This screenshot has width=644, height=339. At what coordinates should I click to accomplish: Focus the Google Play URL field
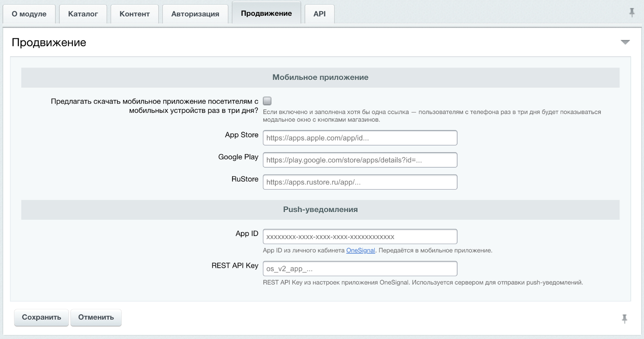(360, 160)
